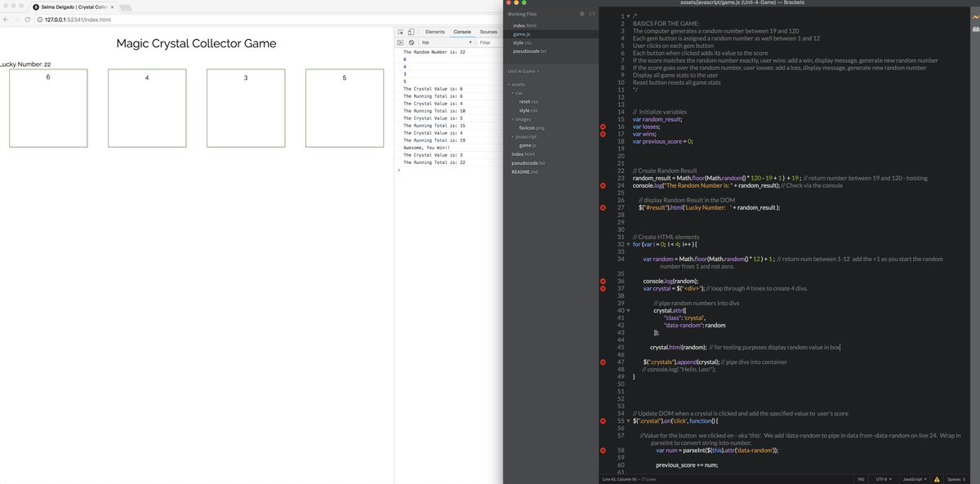The image size is (980, 484).
Task: Click the console Filter input field
Action: click(488, 42)
